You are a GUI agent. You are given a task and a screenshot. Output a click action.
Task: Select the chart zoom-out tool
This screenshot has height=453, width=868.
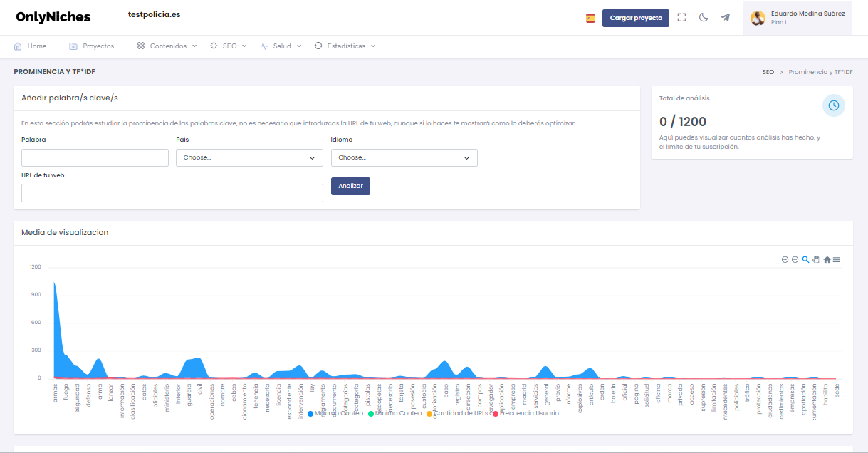(795, 259)
